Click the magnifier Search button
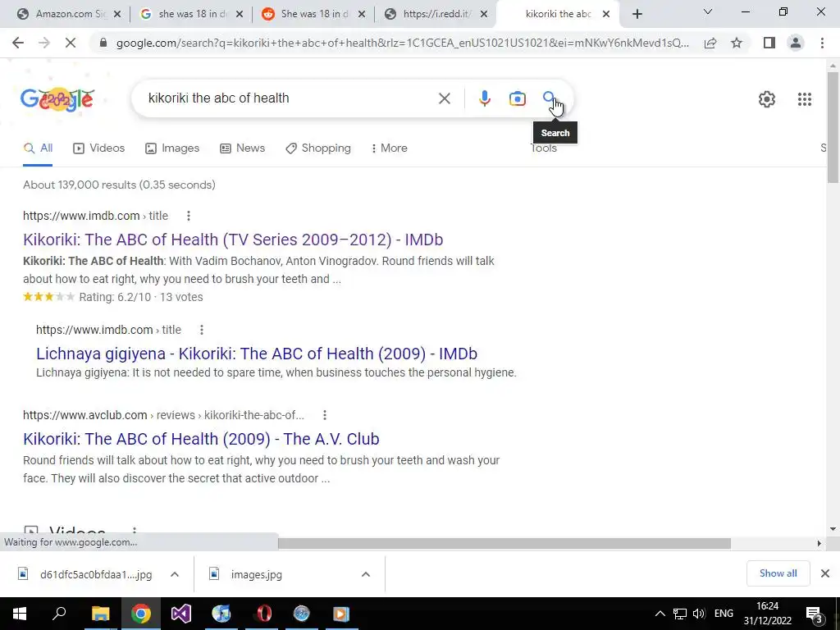This screenshot has width=840, height=630. click(x=549, y=98)
